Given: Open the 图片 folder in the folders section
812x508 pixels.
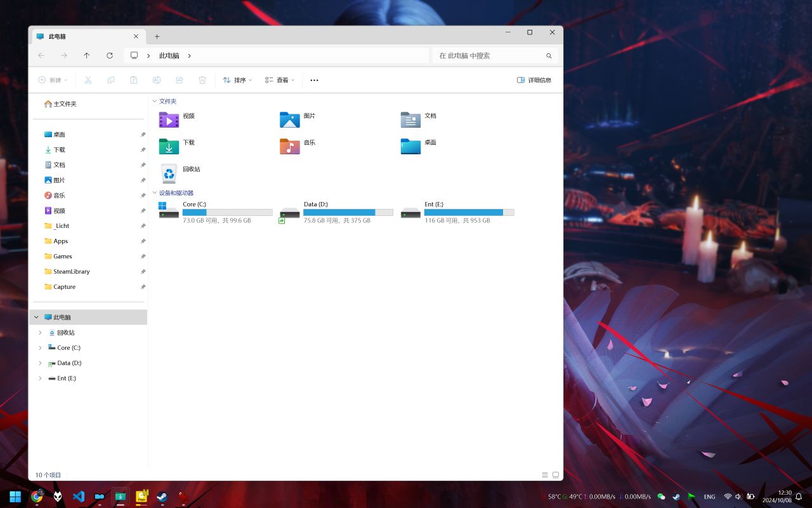Looking at the screenshot, I should [x=298, y=119].
